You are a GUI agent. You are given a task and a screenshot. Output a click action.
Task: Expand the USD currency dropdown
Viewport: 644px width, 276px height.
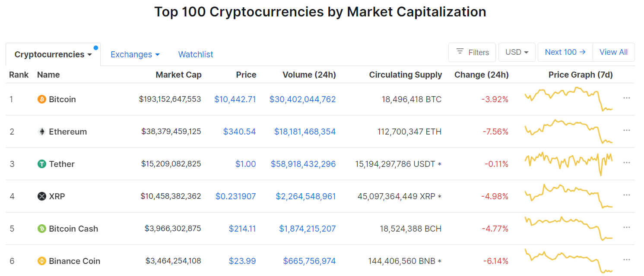click(517, 52)
